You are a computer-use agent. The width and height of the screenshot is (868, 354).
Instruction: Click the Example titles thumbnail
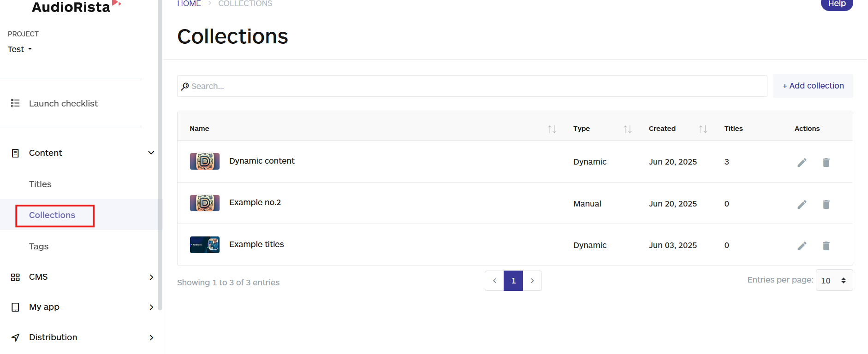205,245
